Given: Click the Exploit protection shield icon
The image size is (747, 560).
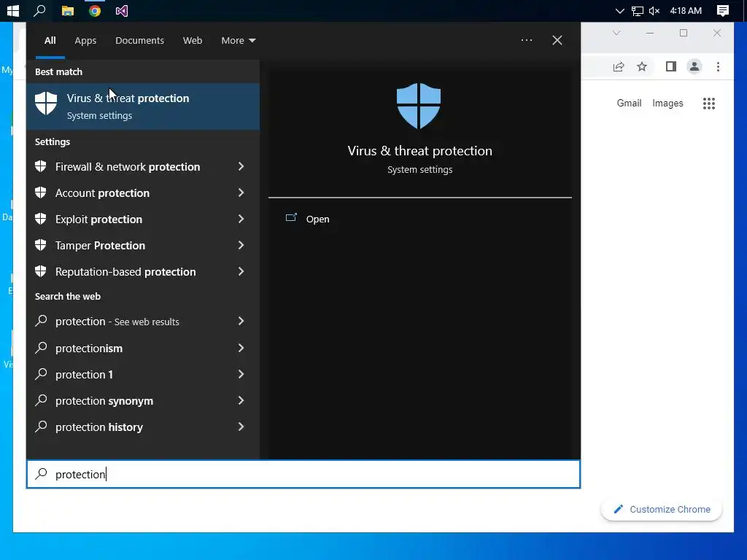Looking at the screenshot, I should click(x=41, y=219).
